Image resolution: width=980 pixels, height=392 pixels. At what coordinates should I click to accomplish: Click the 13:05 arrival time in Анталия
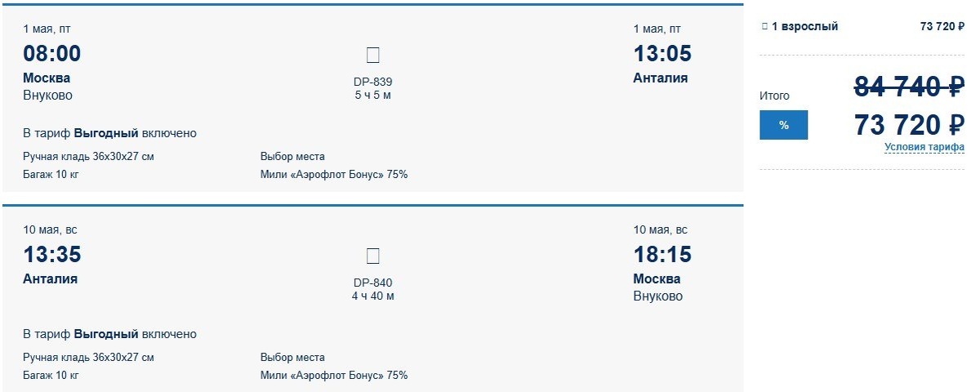tap(662, 54)
